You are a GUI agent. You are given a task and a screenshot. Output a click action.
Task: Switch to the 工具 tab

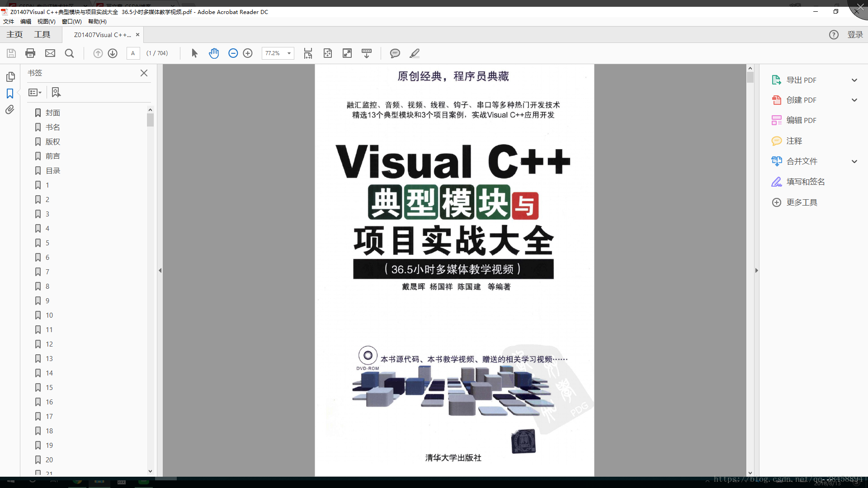click(x=42, y=34)
